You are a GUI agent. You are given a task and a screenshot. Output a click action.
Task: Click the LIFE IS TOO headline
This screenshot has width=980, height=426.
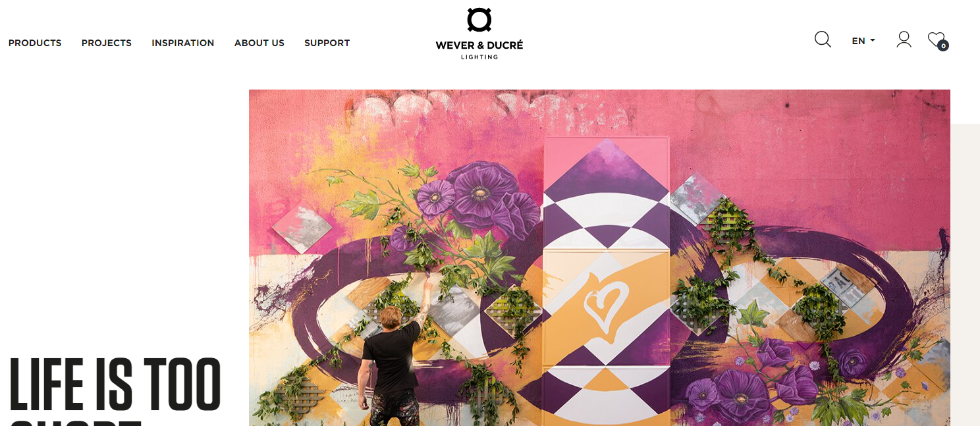point(115,385)
